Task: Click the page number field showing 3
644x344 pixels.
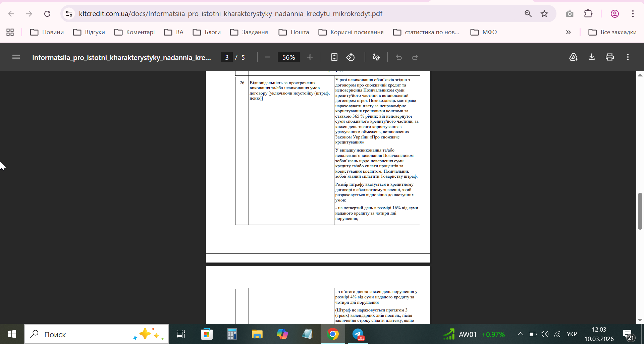Action: tap(227, 57)
